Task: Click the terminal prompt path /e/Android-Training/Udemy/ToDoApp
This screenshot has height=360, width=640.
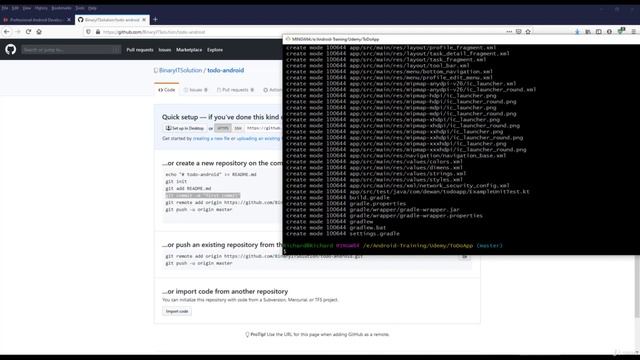Action: click(x=418, y=246)
